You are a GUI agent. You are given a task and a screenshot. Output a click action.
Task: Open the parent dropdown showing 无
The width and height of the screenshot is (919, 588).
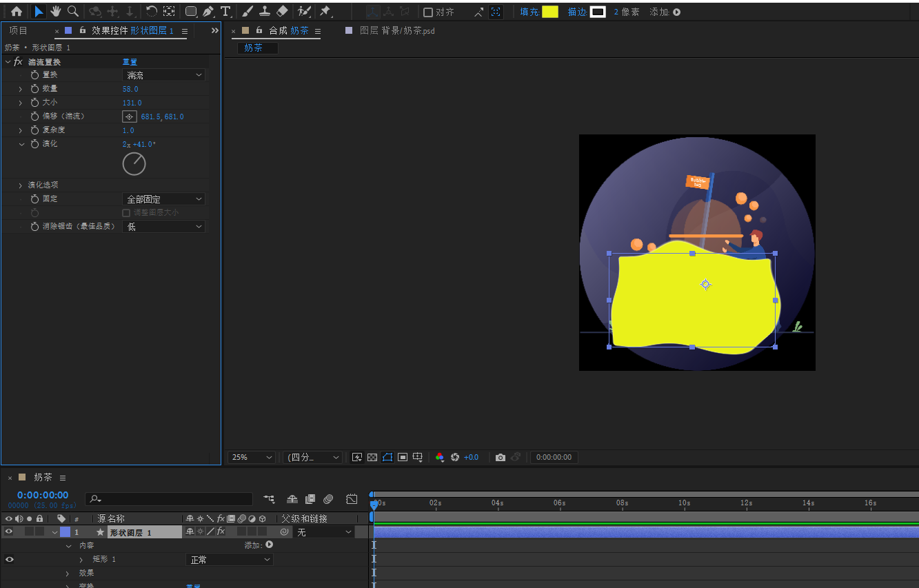(x=325, y=532)
